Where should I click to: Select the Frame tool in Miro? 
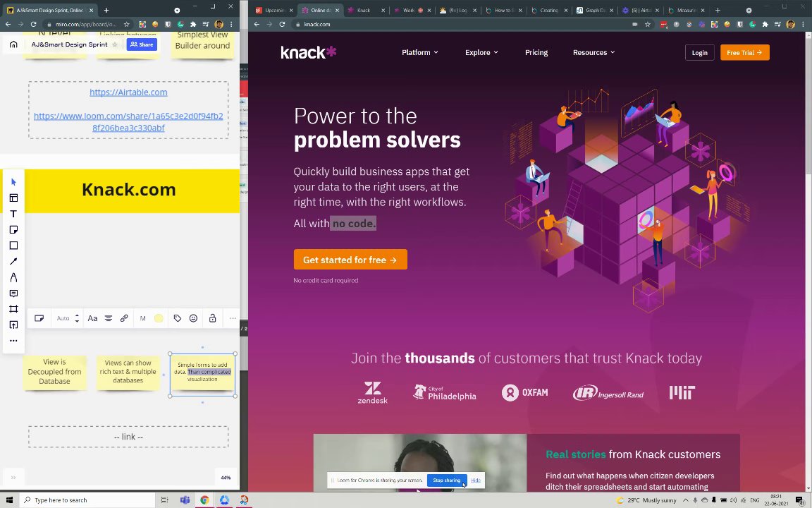click(x=13, y=309)
